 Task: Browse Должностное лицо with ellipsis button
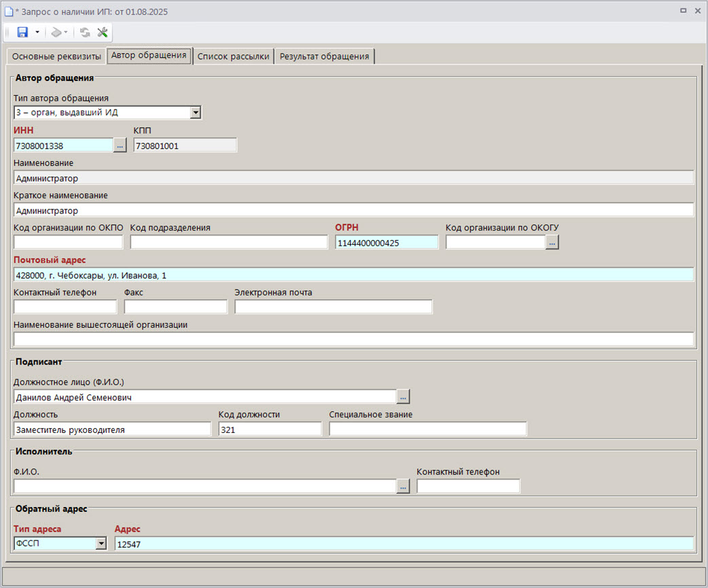pos(403,396)
